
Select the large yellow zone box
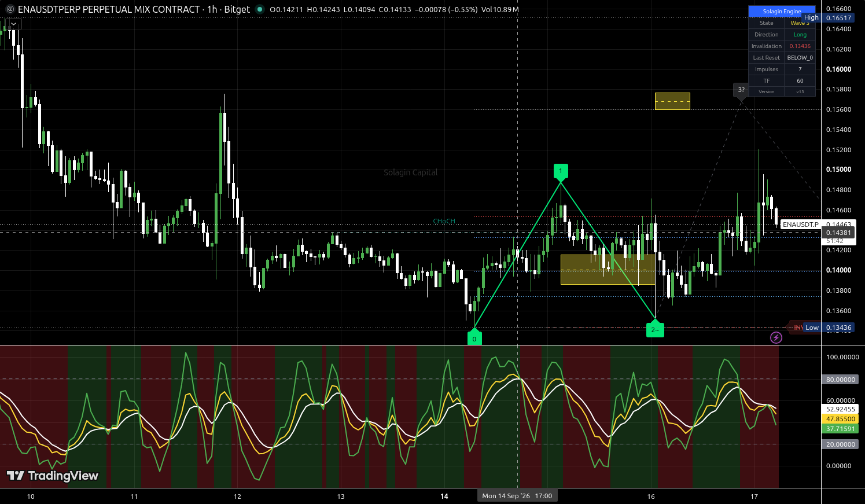click(608, 270)
